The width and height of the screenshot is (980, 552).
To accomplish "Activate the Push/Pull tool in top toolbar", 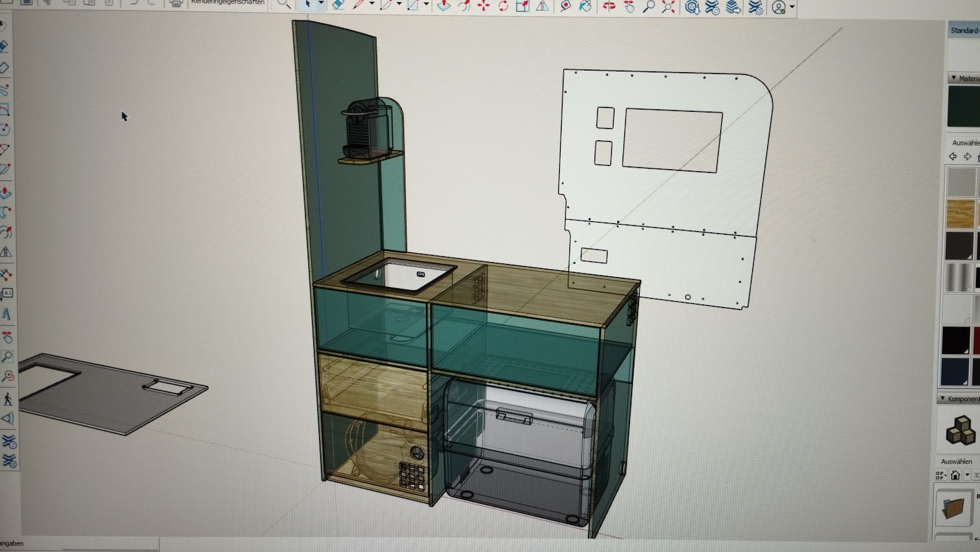I will pos(444,5).
